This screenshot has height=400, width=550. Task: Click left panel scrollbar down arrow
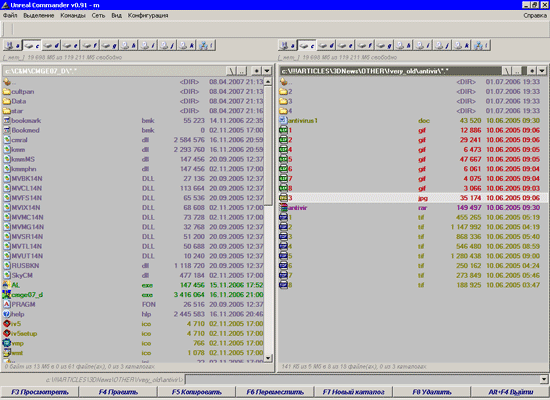pos(268,358)
